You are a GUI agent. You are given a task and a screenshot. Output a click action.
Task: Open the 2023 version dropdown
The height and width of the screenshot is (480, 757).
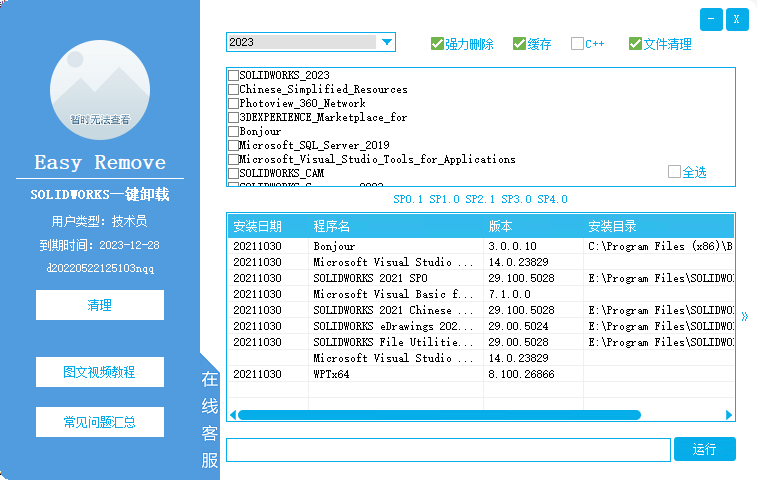point(386,42)
